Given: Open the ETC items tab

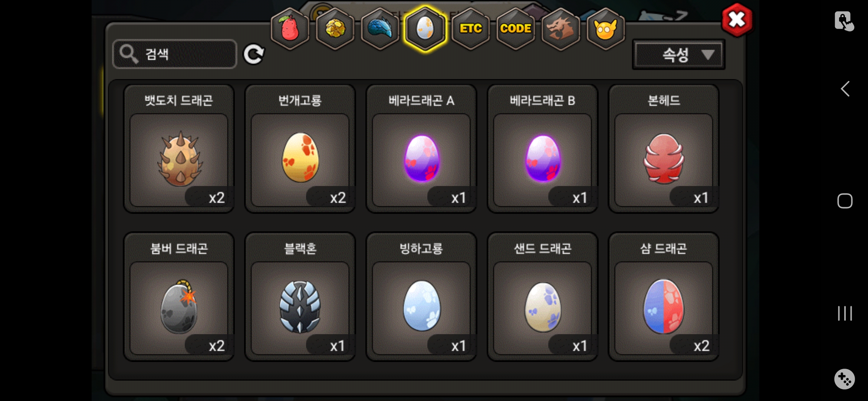Looking at the screenshot, I should coord(470,29).
